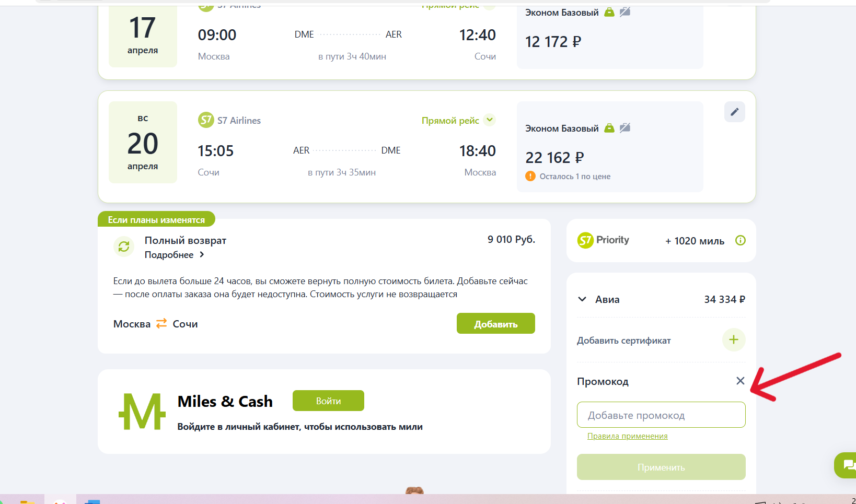The height and width of the screenshot is (504, 856).
Task: Click the Добавьте промокод input field
Action: pos(661,415)
